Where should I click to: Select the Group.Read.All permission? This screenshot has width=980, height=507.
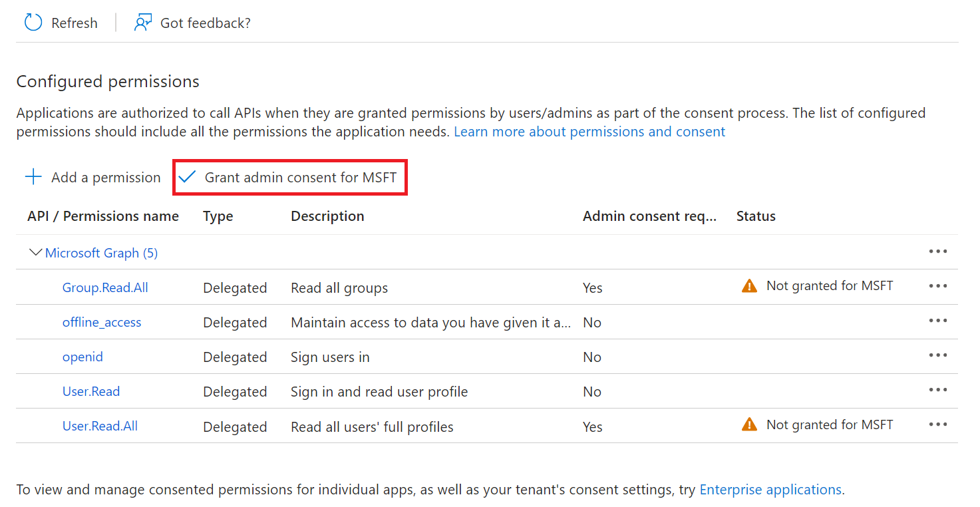pos(105,287)
